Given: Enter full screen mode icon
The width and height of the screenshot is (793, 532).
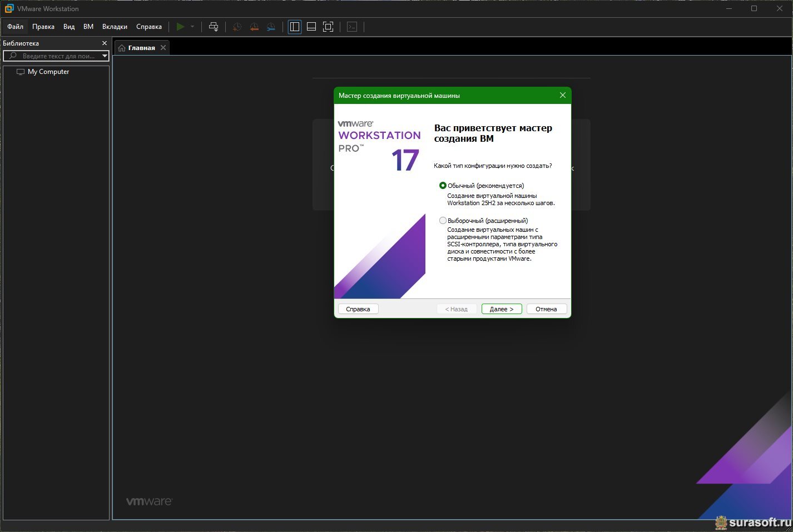Looking at the screenshot, I should tap(328, 27).
